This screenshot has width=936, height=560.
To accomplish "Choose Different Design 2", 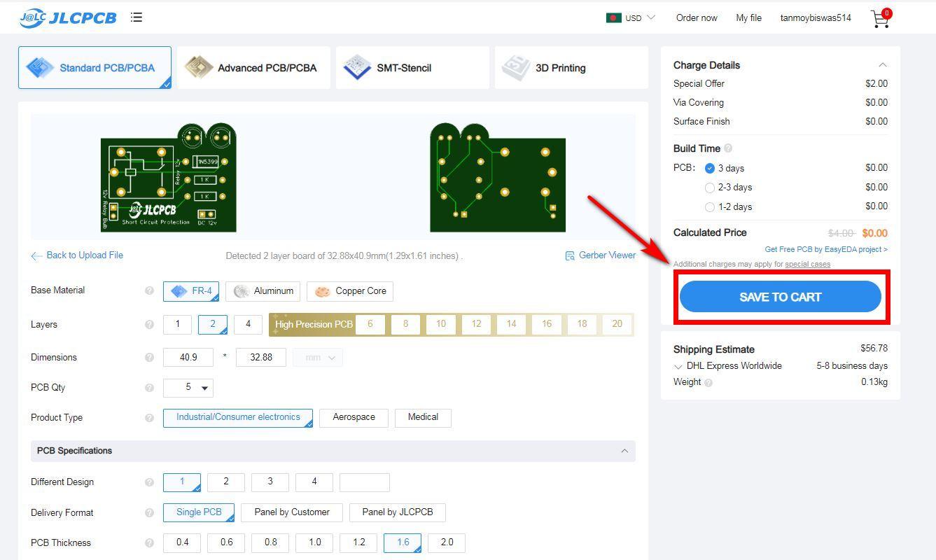I will click(225, 482).
